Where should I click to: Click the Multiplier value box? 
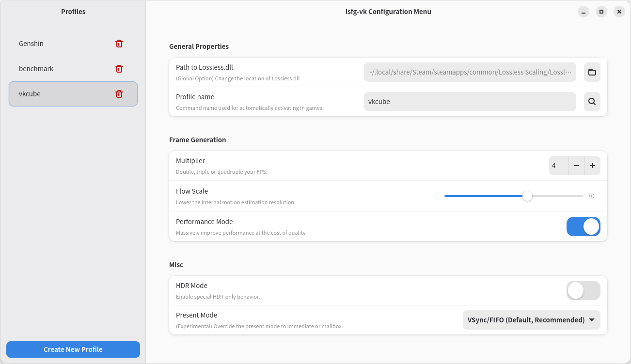pos(558,166)
